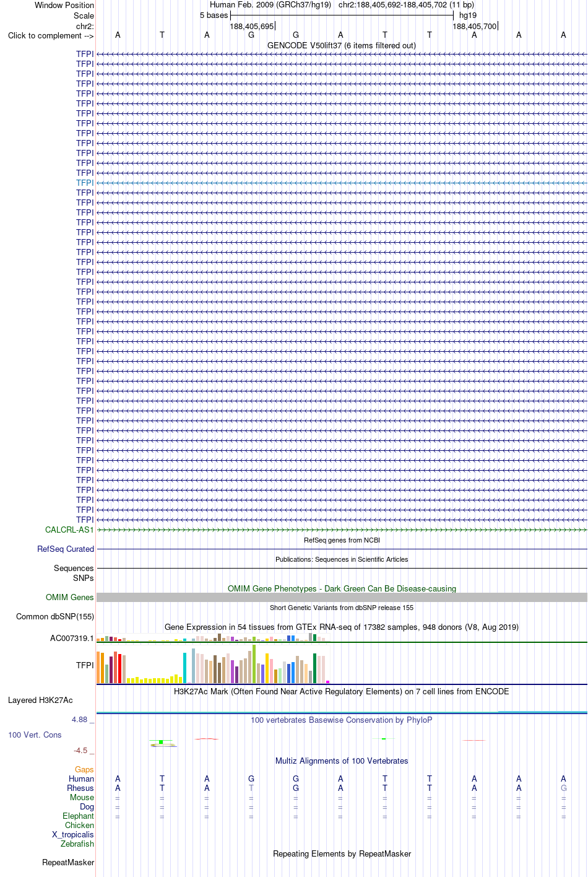Click Multiz Alignments of 100 Vertebrates title
Viewport: 588px width, 877px height.
342,761
